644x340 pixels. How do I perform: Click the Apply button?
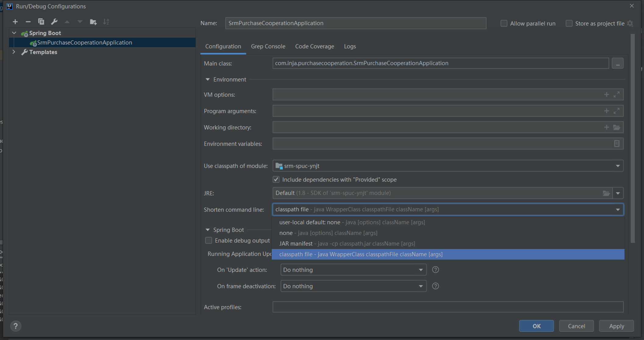coord(616,326)
